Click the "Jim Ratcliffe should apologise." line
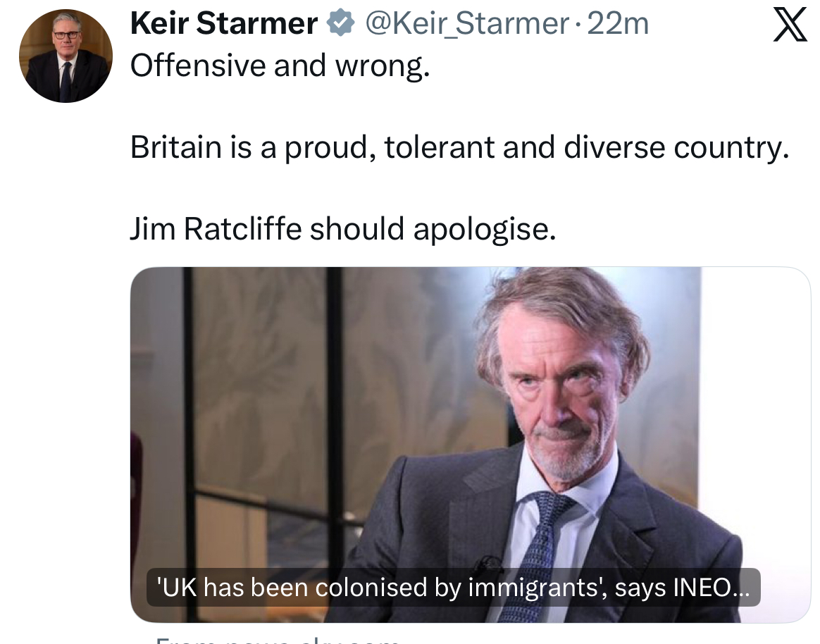Screen dimensions: 820x644 pos(343,229)
